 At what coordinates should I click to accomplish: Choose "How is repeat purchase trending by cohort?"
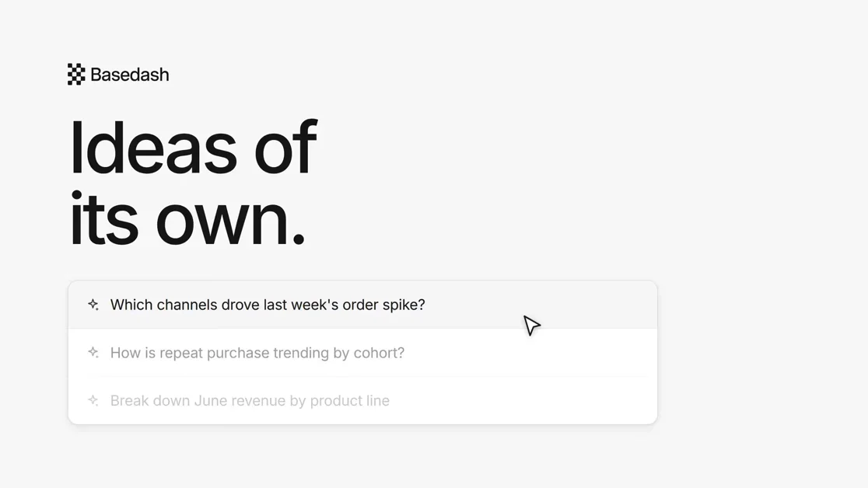pos(362,353)
